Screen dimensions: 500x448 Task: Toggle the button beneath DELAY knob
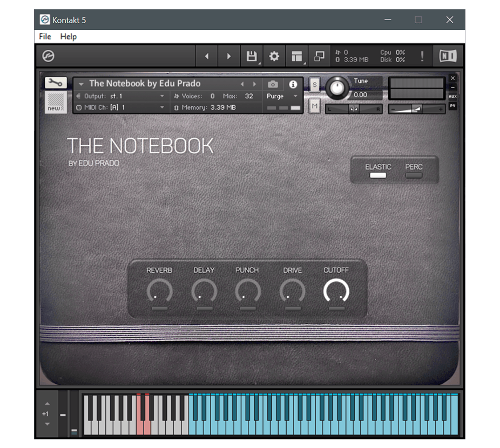pos(205,309)
